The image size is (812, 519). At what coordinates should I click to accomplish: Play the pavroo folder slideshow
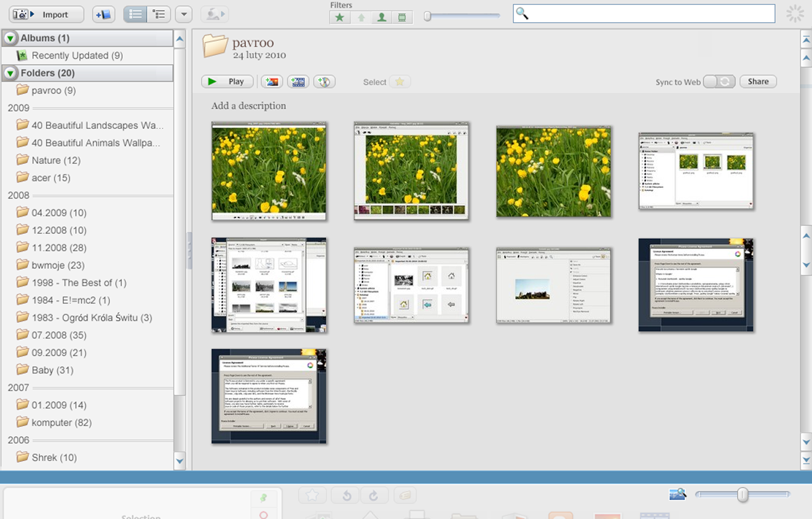[227, 82]
